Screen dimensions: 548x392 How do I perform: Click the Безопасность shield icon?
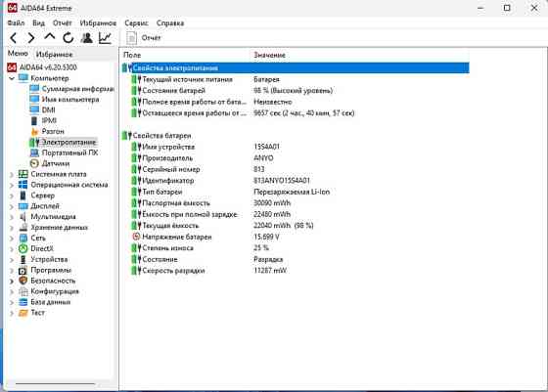pyautogui.click(x=23, y=281)
